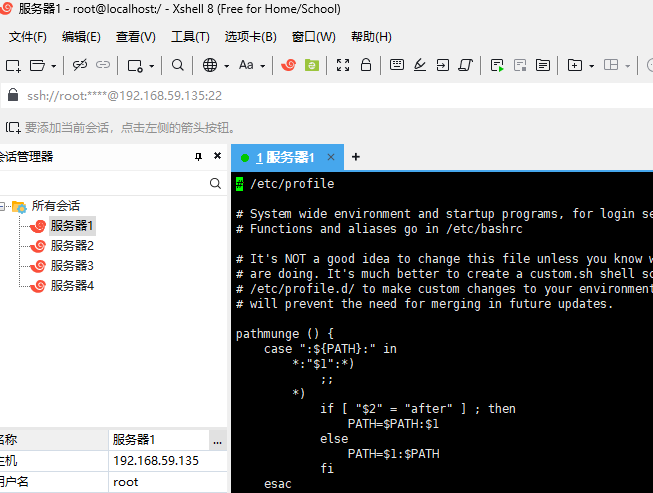Open the 帮助(H) menu
The height and width of the screenshot is (493, 653).
371,37
